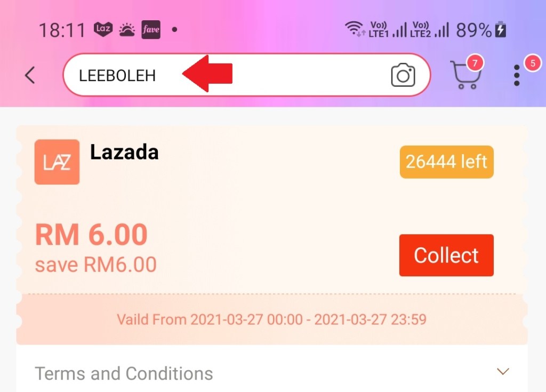Open the three-dot overflow menu
546x392 pixels.
tap(517, 75)
